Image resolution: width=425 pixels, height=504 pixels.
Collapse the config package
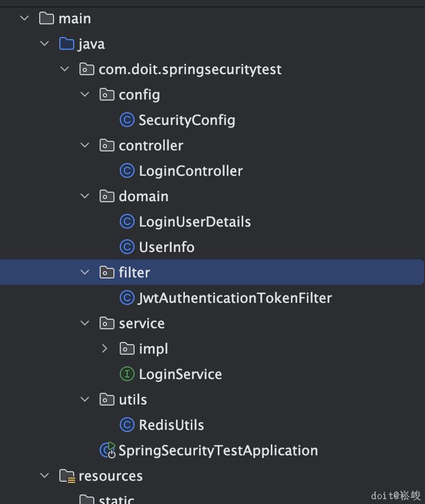click(x=84, y=95)
